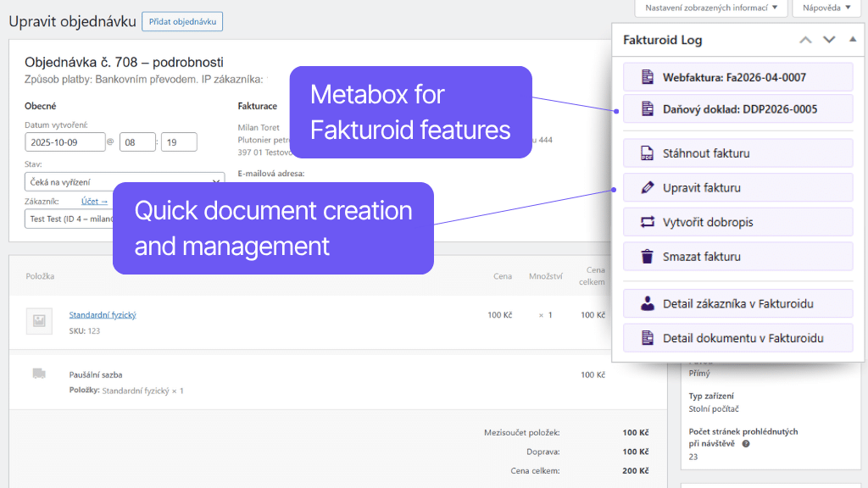Open Detail dokumentu v Fakturoidu
The image size is (868, 488).
[738, 337]
